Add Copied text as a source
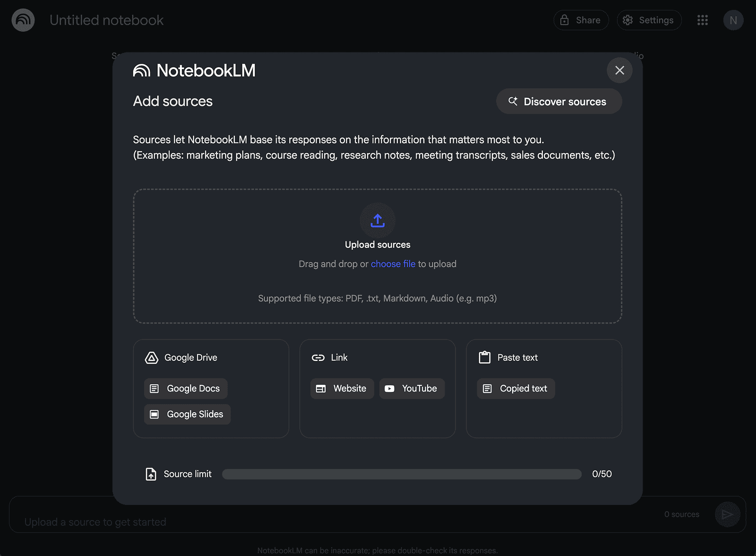Viewport: 756px width, 556px height. click(516, 389)
